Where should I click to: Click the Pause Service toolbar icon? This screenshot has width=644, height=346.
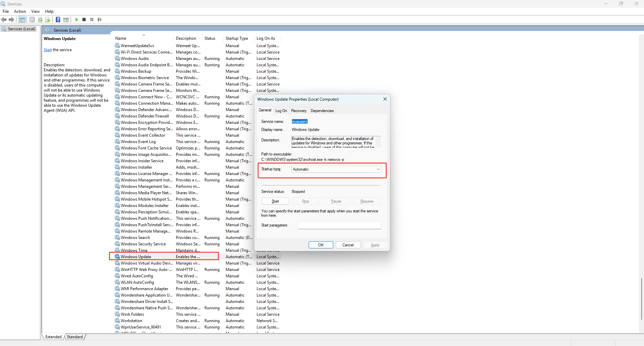click(x=92, y=20)
